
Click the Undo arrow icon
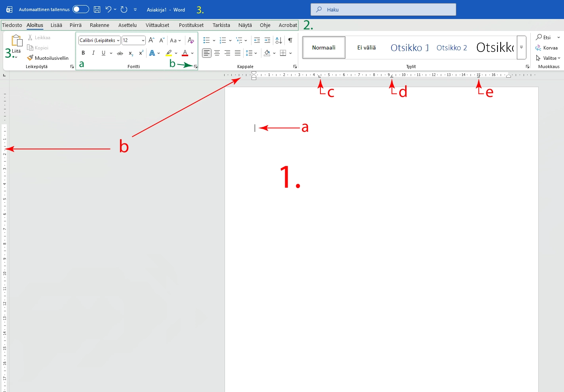[x=108, y=10]
